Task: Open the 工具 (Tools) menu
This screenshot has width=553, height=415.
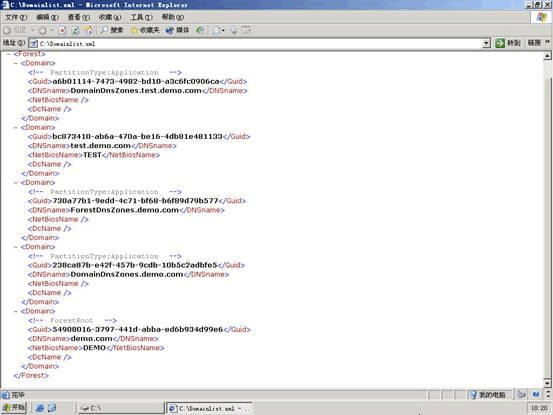Action: click(141, 17)
